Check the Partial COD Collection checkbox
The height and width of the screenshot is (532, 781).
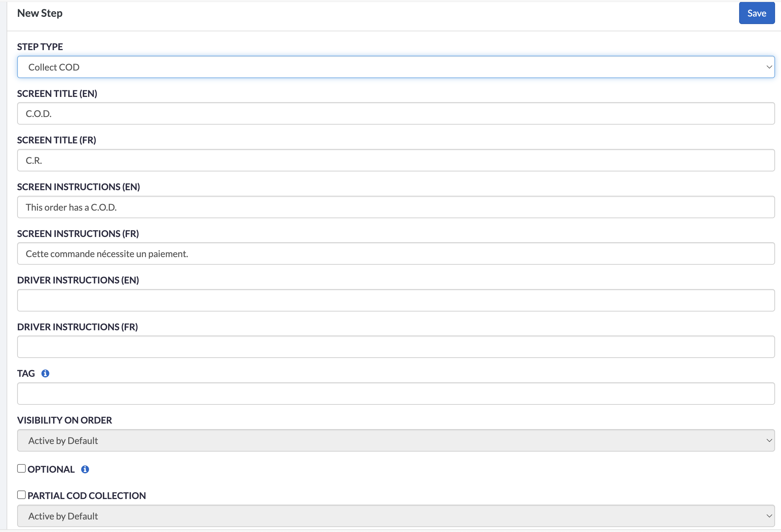tap(21, 495)
